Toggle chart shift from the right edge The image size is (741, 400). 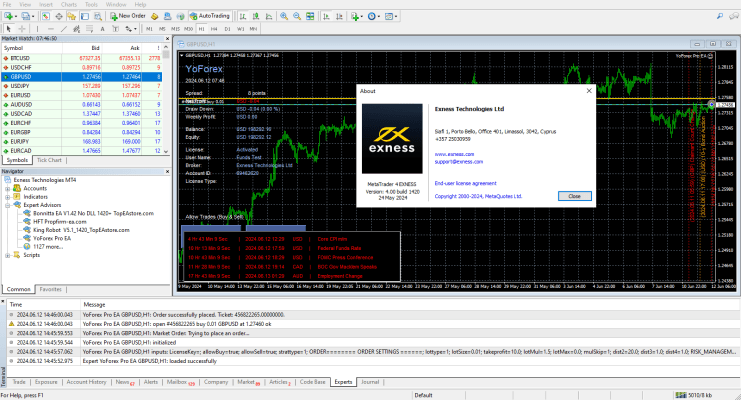pyautogui.click(x=339, y=16)
